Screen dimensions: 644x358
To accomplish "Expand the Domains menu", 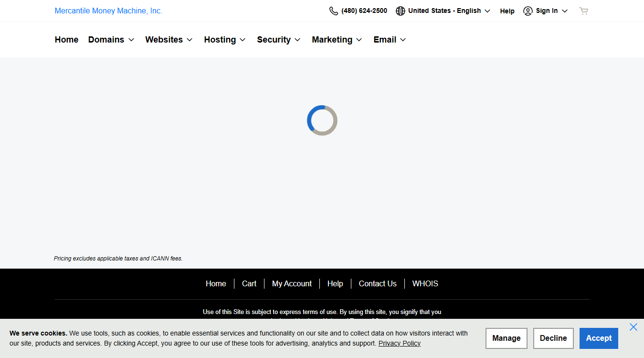I will click(111, 40).
